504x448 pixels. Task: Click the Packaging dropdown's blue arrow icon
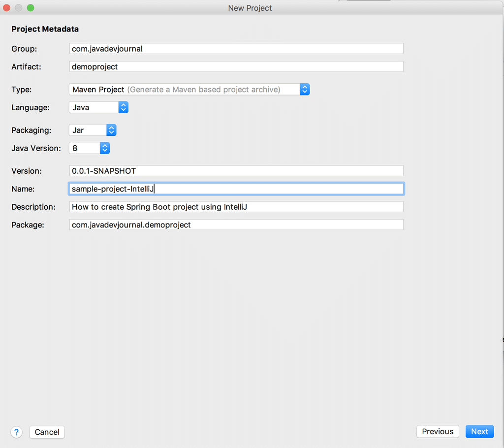[x=111, y=130]
